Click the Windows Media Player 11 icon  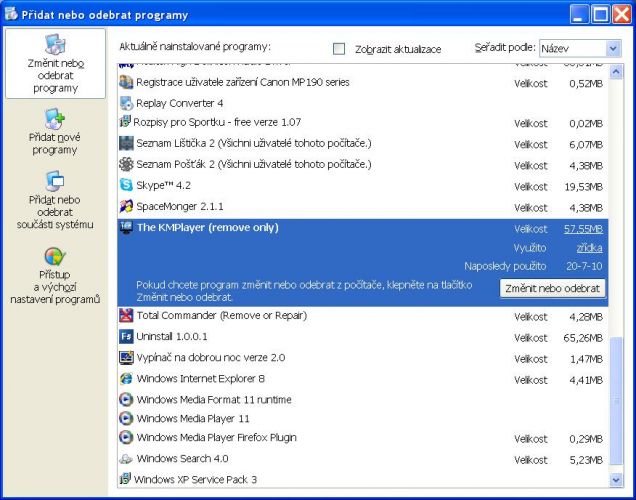click(126, 418)
